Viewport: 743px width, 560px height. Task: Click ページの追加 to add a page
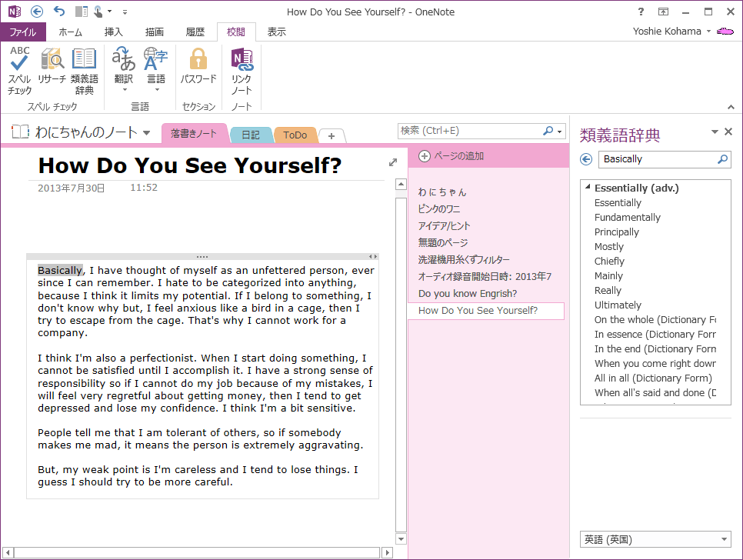451,156
